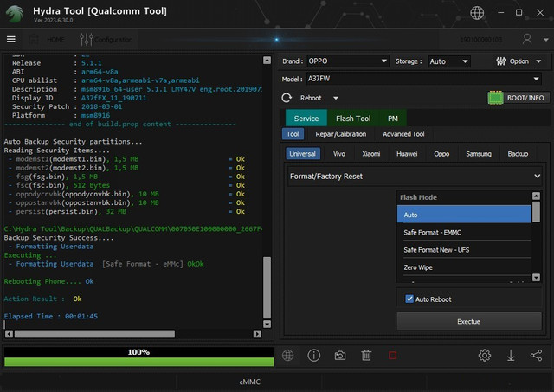554x392 pixels.
Task: Click the info circle icon
Action: [313, 355]
